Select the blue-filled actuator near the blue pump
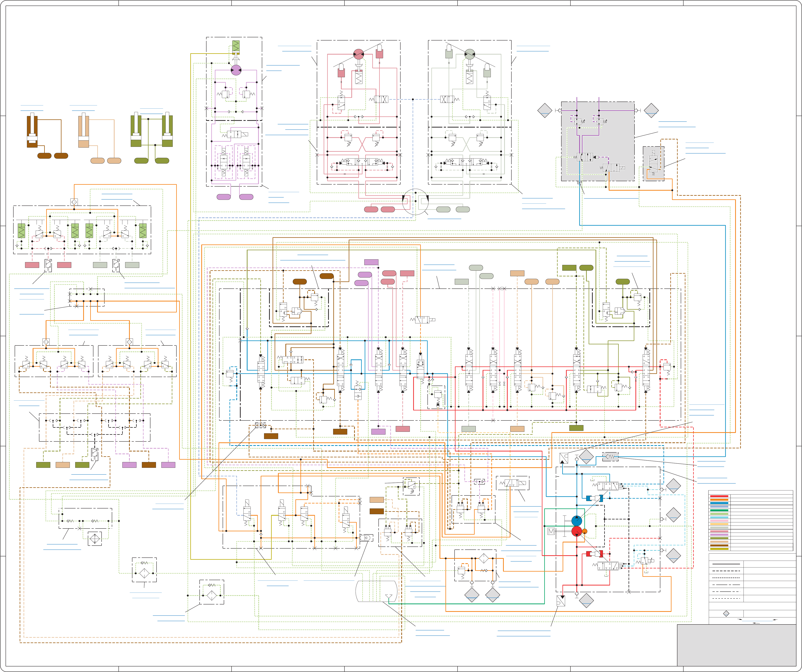 (594, 498)
